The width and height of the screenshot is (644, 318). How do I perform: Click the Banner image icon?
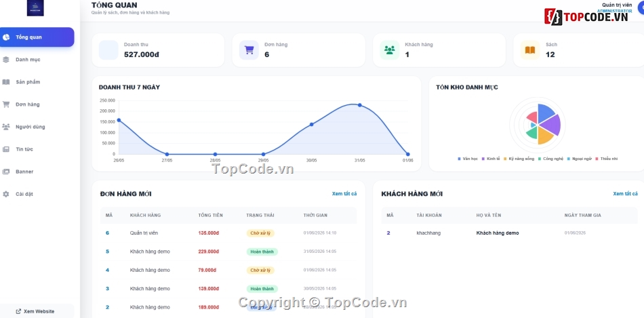click(5, 172)
